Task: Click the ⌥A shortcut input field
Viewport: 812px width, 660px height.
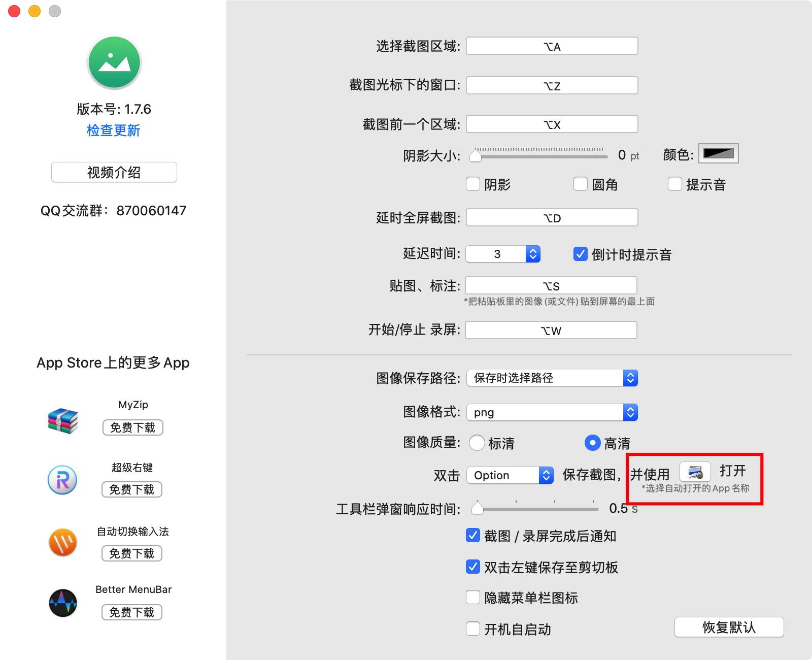Action: coord(552,46)
